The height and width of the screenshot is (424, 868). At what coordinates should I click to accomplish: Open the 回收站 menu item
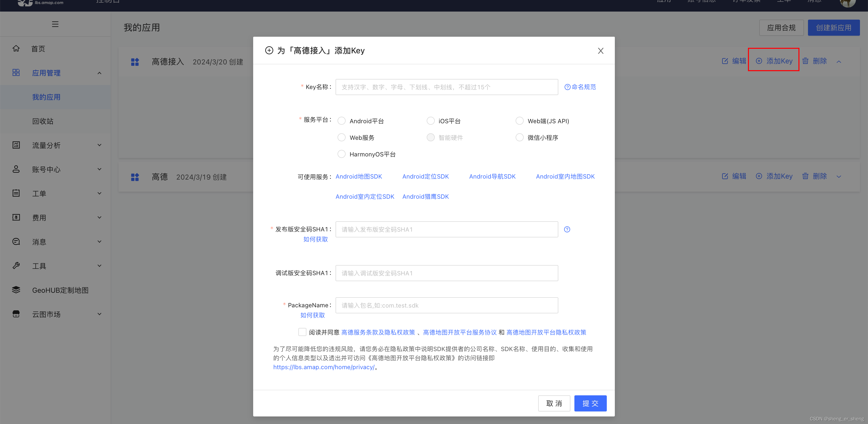click(x=43, y=121)
